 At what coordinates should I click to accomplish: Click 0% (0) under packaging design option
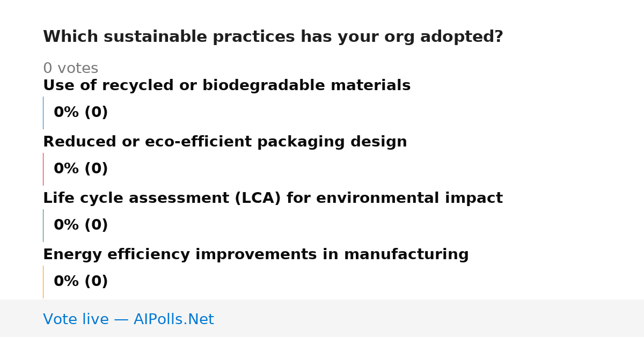[x=80, y=169]
